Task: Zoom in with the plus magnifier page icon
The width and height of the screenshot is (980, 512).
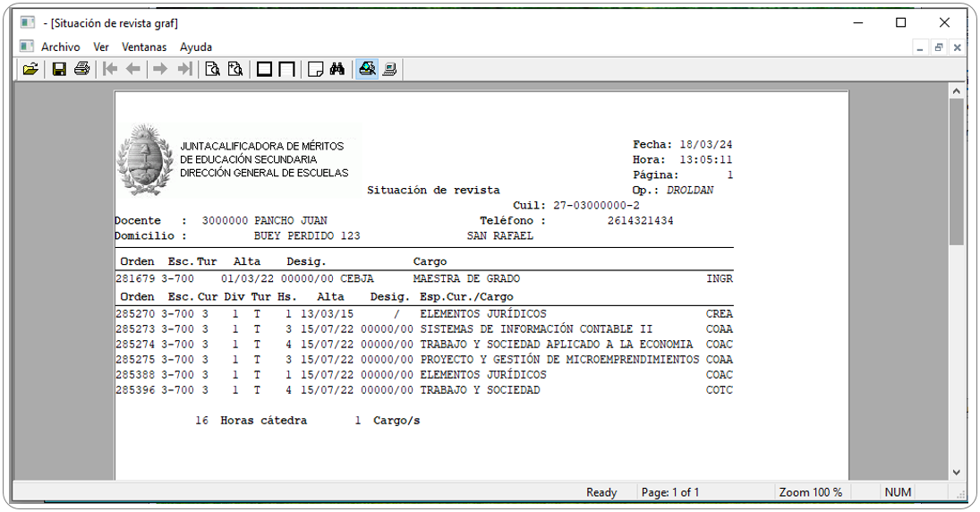Action: coord(235,69)
